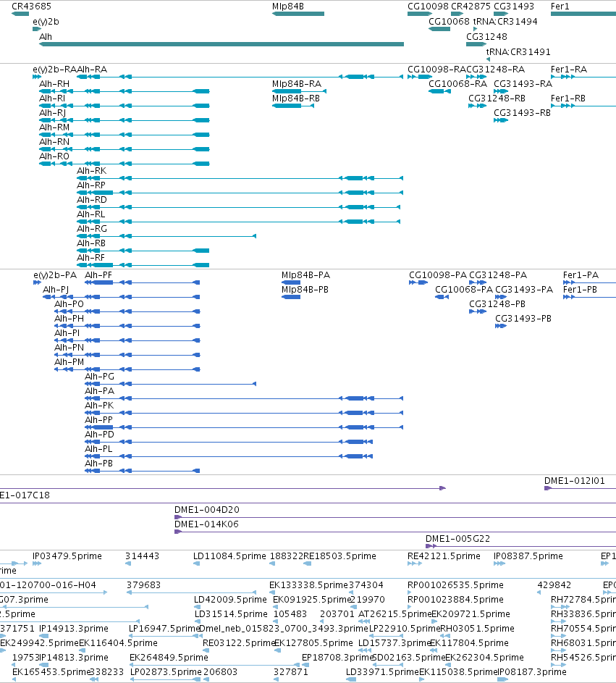
Task: Click EST EK264849.5prime label
Action: pos(169,658)
